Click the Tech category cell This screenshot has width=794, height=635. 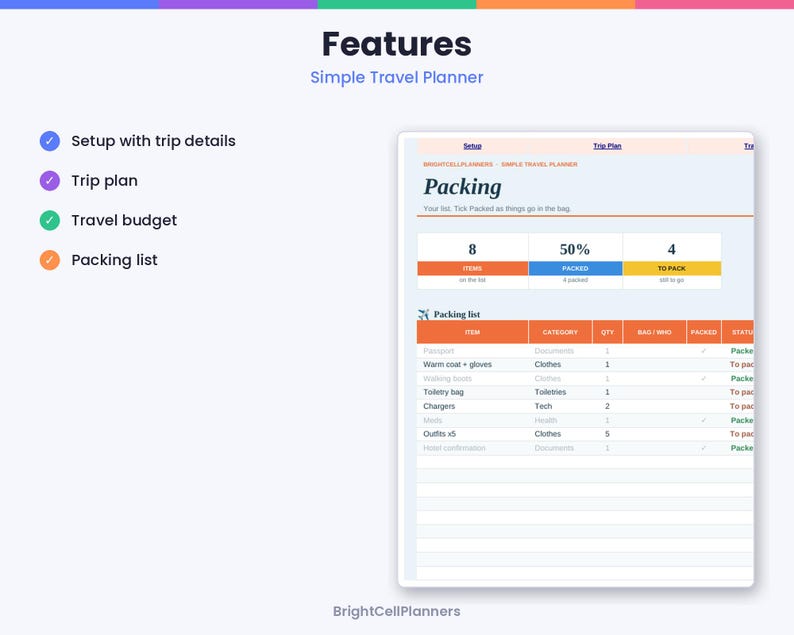pos(560,406)
